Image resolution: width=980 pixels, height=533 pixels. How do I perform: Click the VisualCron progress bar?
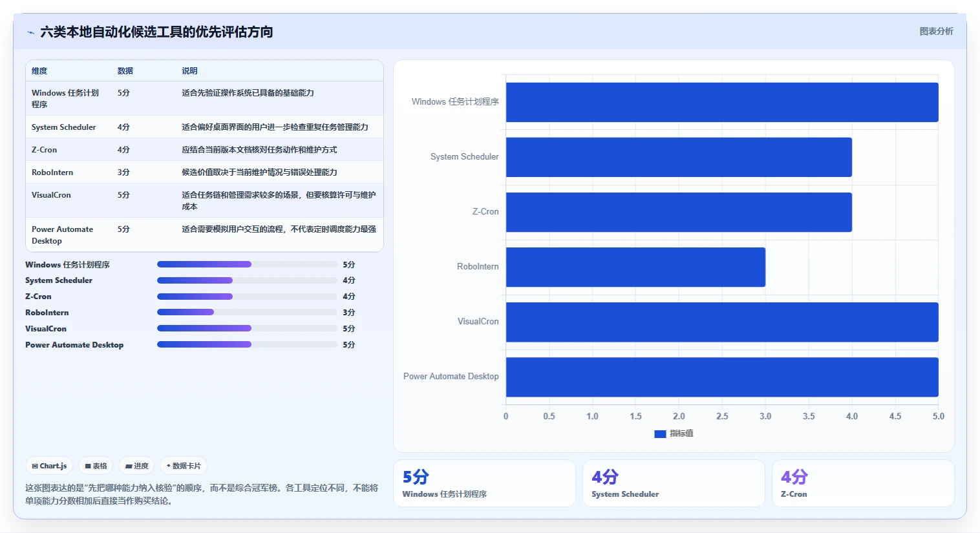247,329
